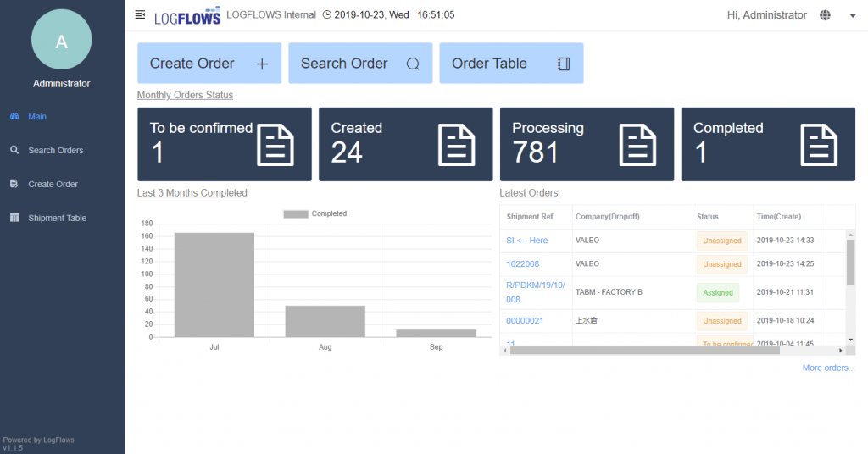Viewport: 868px width, 454px height.
Task: Open shipment link 'SI <-- Here'
Action: point(527,240)
